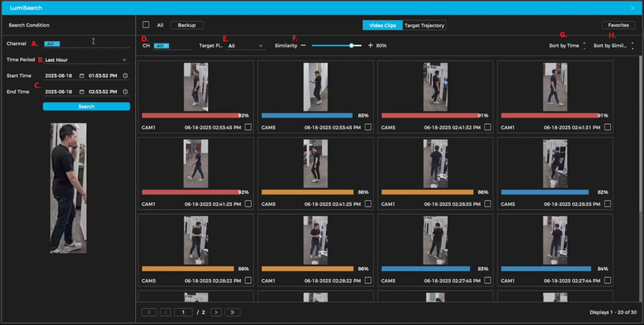Click the Similarity slider handle
This screenshot has height=325, width=644.
pyautogui.click(x=352, y=46)
